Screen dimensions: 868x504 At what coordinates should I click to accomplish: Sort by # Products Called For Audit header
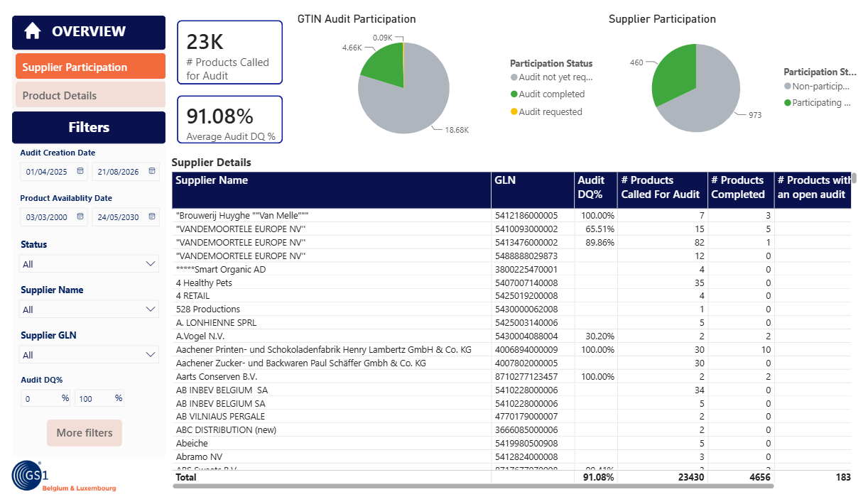click(663, 190)
